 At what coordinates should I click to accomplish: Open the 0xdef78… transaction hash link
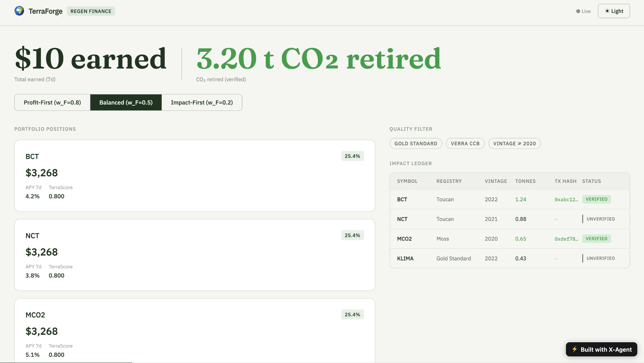pyautogui.click(x=566, y=239)
